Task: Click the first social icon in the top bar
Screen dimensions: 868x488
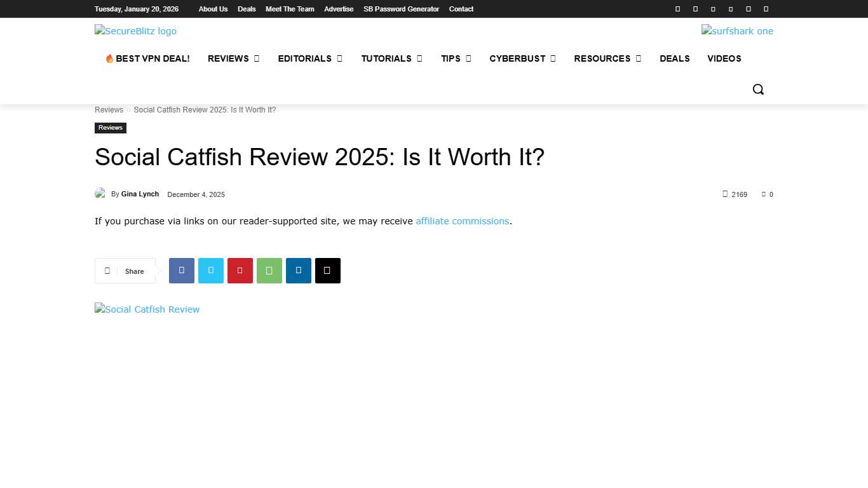Action: click(x=677, y=9)
